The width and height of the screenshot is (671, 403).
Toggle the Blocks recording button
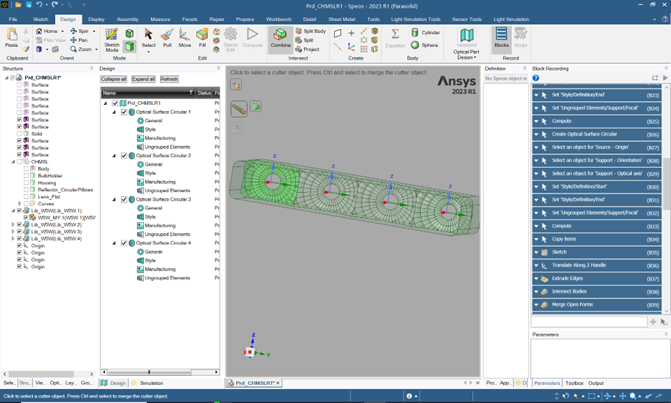(x=501, y=38)
